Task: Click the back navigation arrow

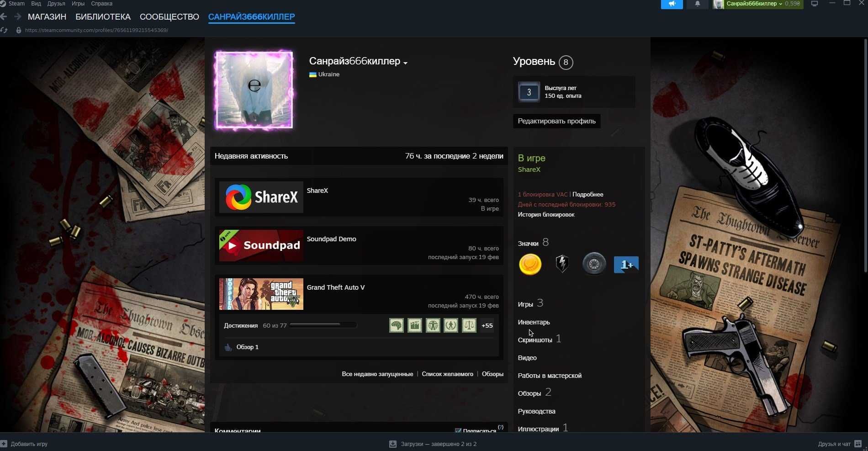Action: point(4,17)
